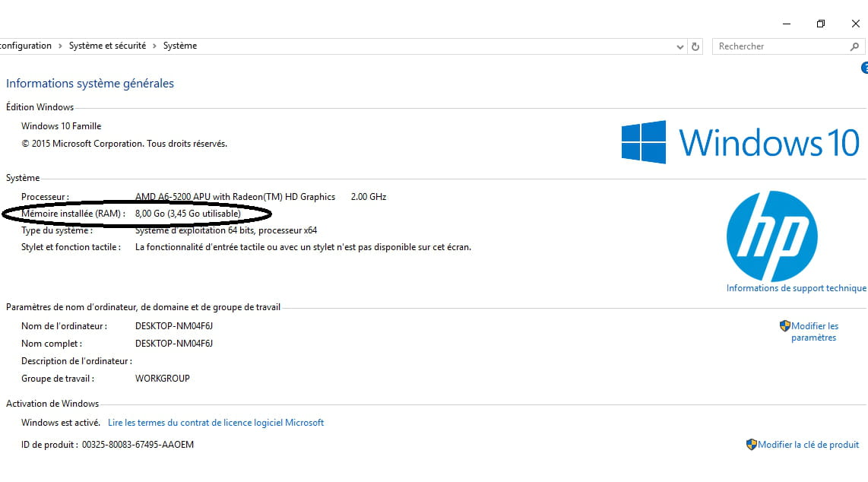868x482 pixels.
Task: Click 8,00 Go (3,45 Go utilisable) value
Action: (188, 213)
